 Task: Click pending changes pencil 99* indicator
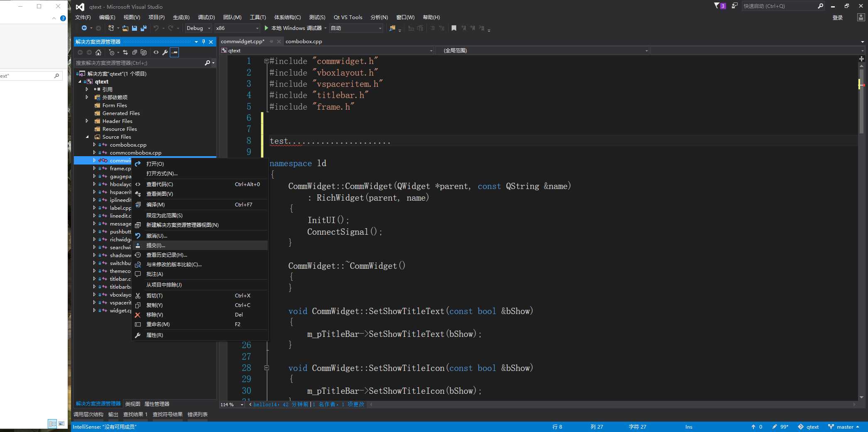coord(780,427)
